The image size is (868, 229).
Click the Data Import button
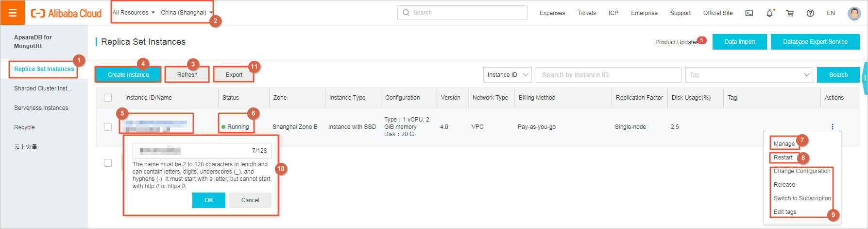pos(740,42)
